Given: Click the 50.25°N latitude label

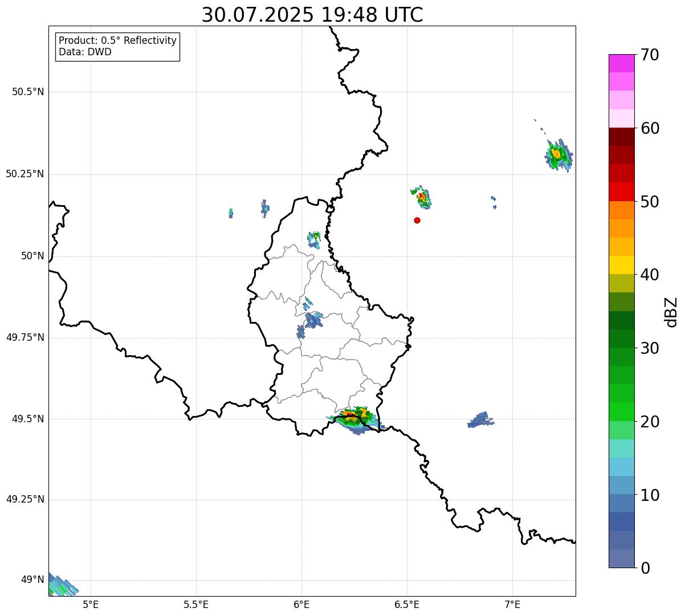Looking at the screenshot, I should pos(25,174).
